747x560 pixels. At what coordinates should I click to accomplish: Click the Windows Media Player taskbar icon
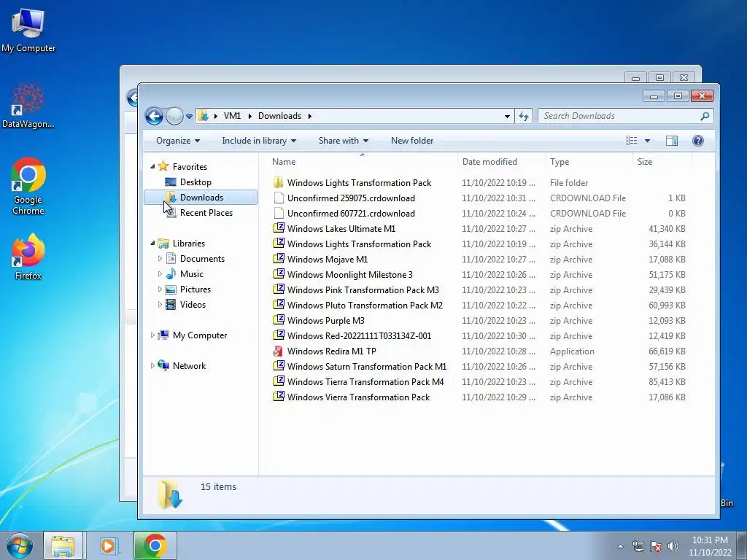tap(108, 545)
